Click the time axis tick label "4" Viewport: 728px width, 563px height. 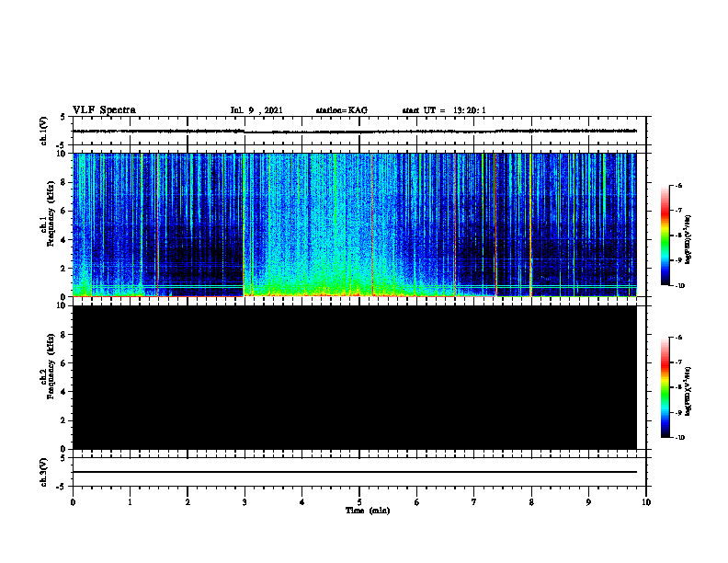click(302, 502)
